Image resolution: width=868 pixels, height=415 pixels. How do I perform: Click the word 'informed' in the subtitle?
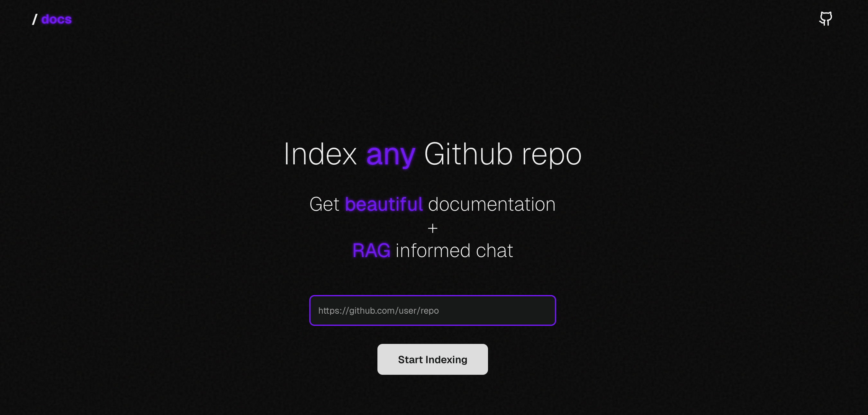(432, 251)
